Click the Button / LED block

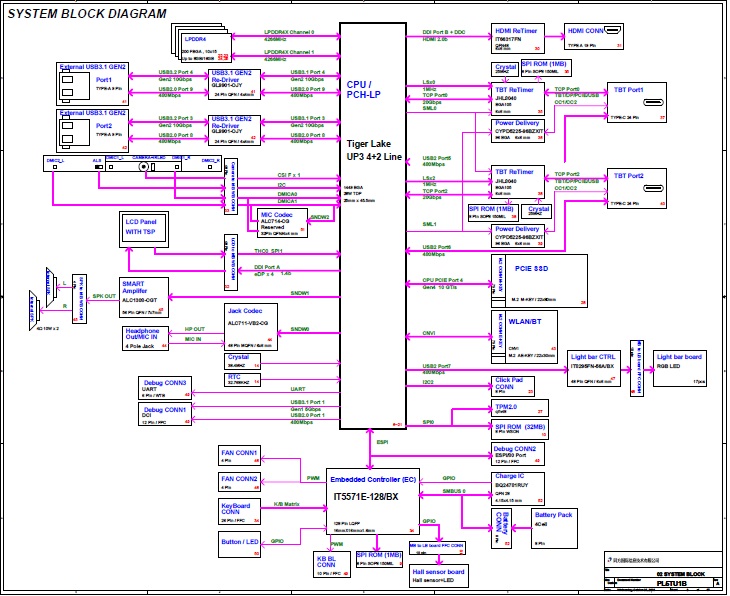tap(239, 544)
